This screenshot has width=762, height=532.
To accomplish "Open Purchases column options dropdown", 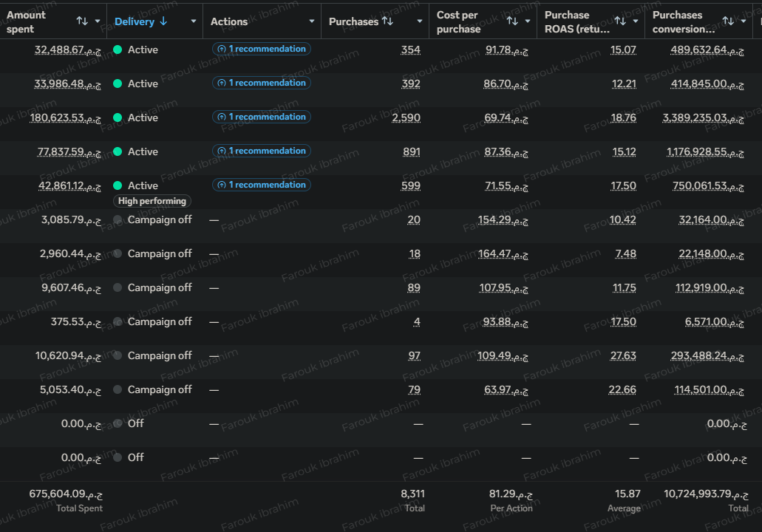I will click(420, 21).
